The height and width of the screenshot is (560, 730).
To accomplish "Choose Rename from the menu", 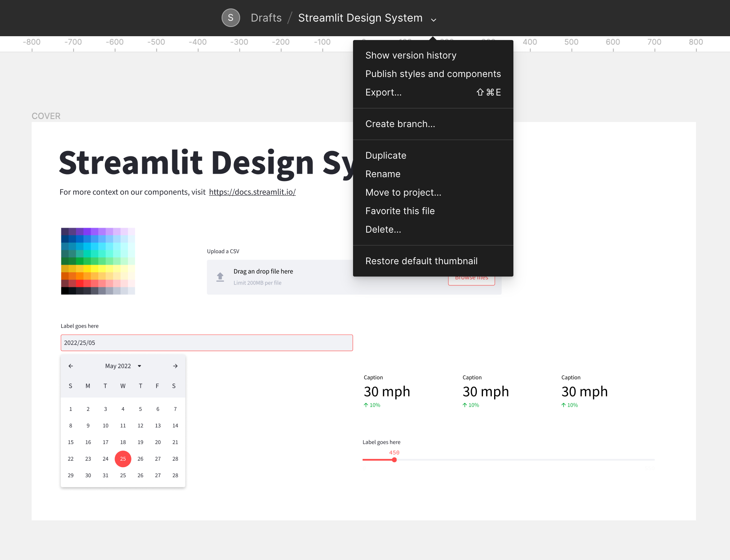I will (x=383, y=174).
